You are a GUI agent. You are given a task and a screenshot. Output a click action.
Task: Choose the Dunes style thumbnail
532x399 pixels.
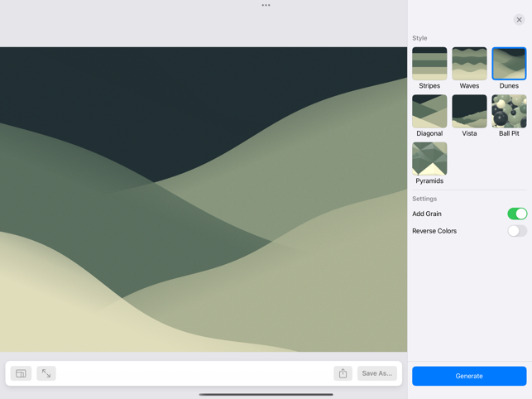click(509, 64)
